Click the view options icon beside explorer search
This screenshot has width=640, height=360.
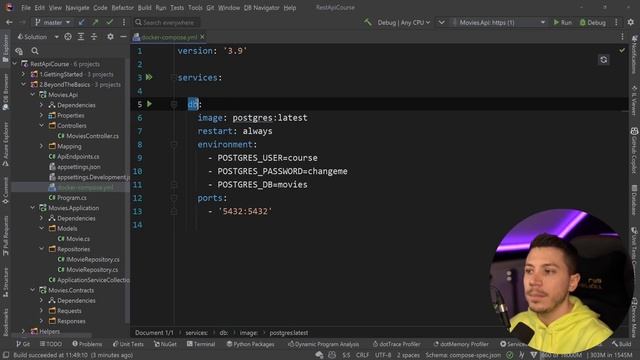coord(19,51)
